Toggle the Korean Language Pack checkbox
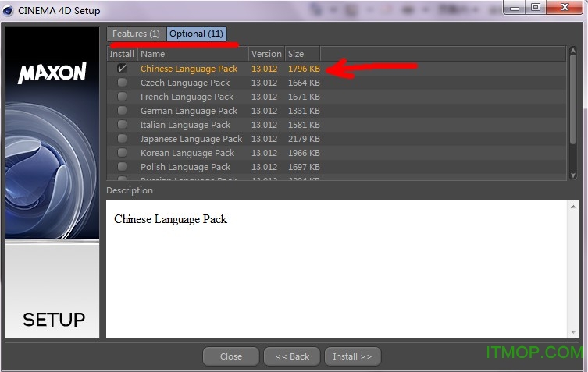Image resolution: width=588 pixels, height=372 pixels. pos(122,153)
